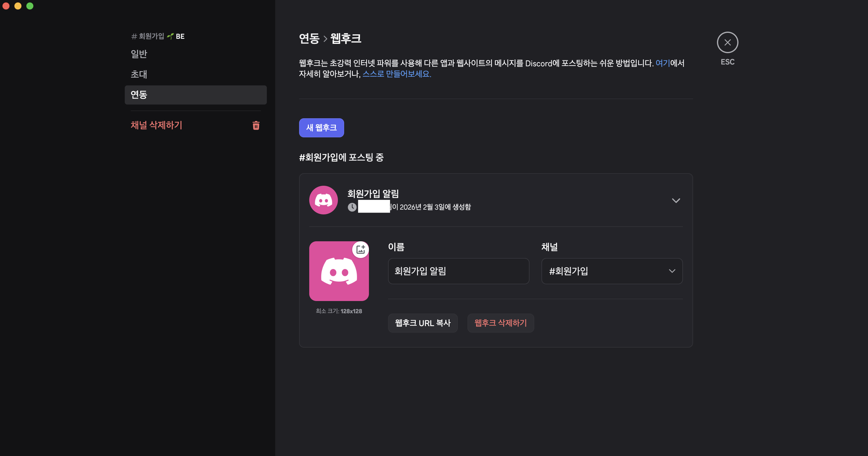868x456 pixels.
Task: Open the 여기 help link
Action: (662, 63)
